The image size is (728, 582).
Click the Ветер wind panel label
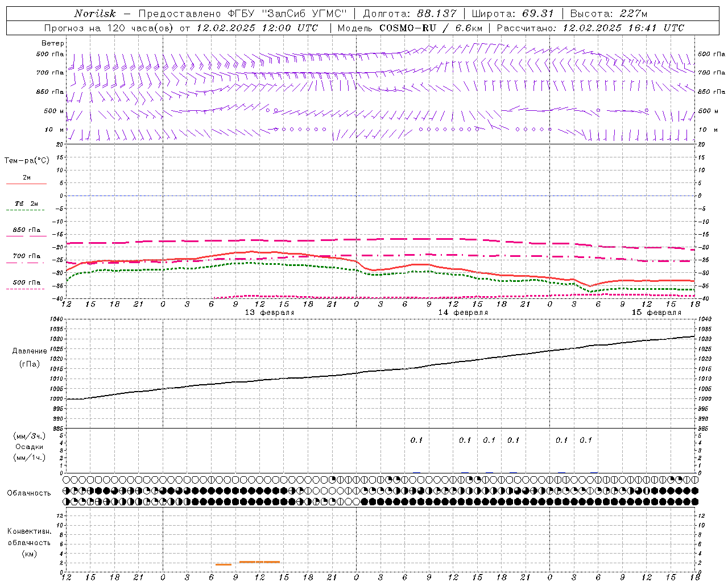[x=53, y=43]
